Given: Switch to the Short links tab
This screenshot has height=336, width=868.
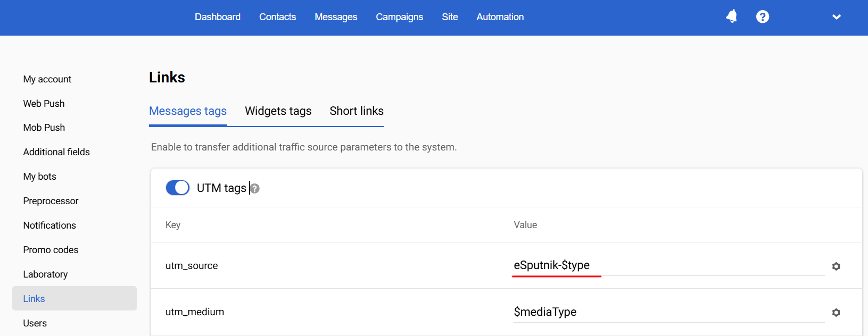Looking at the screenshot, I should [x=357, y=111].
